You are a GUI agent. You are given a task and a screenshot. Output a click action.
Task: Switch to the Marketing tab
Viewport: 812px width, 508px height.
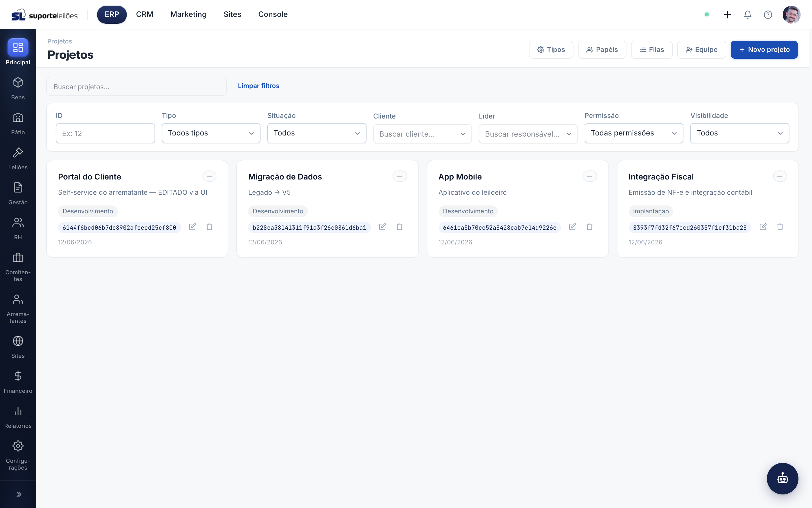point(188,14)
